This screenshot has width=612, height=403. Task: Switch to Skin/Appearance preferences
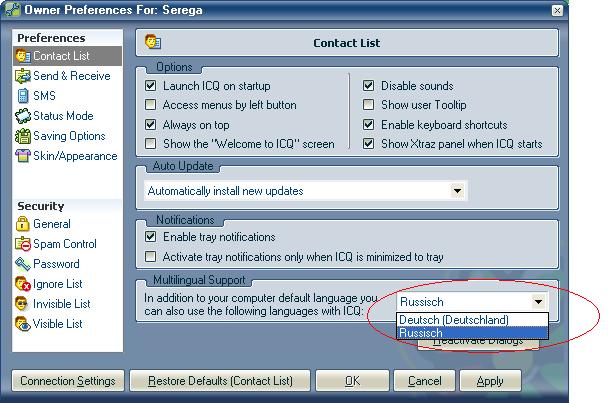click(75, 156)
